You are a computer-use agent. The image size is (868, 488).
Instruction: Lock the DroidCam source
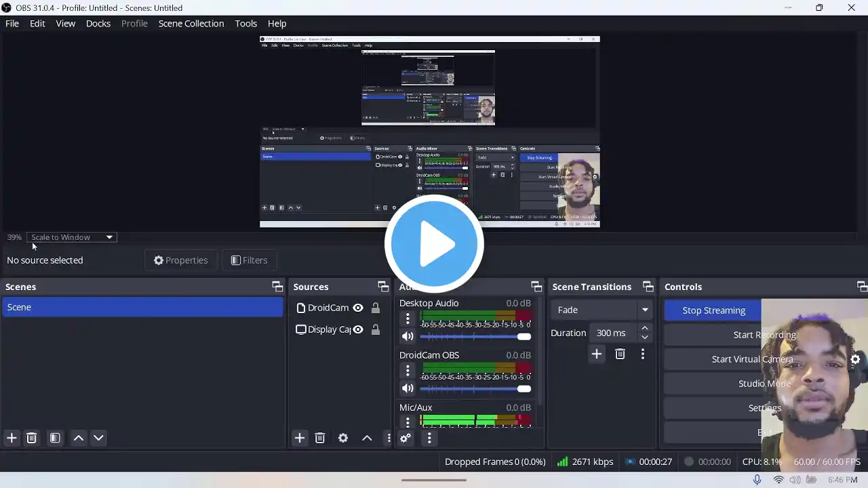pyautogui.click(x=375, y=308)
